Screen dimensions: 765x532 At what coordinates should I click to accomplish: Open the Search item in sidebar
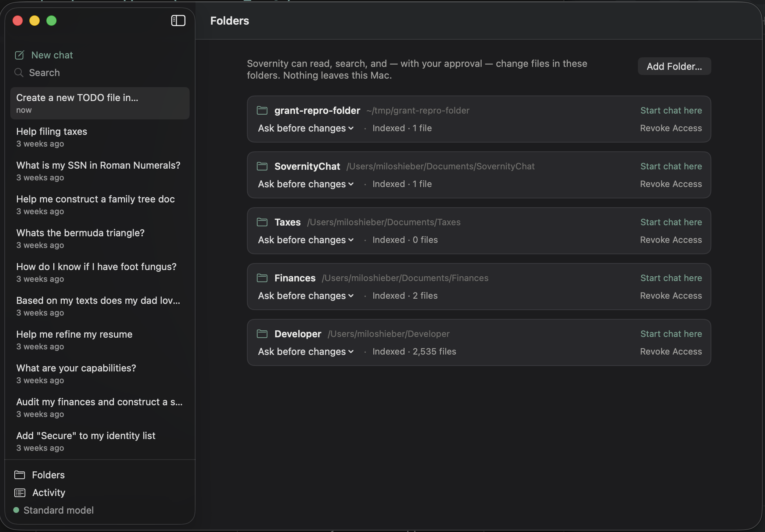click(x=37, y=73)
